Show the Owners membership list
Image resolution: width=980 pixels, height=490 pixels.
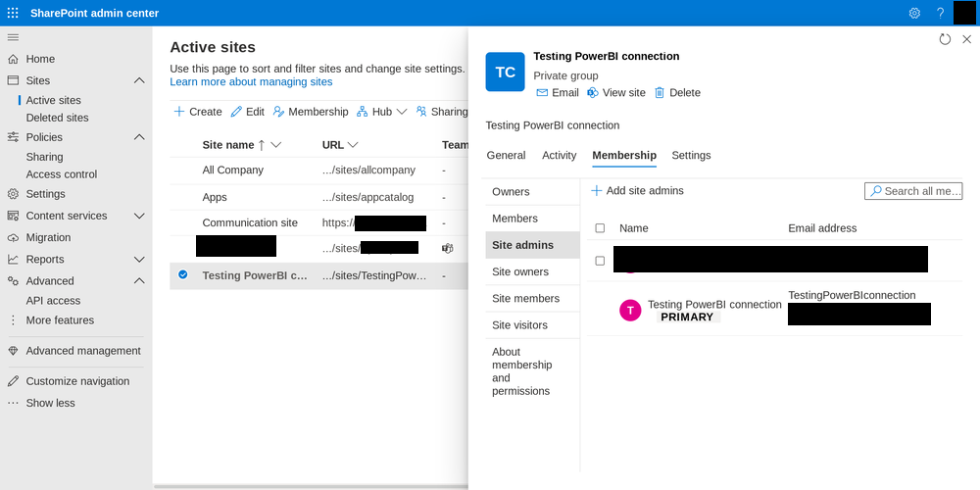532,192
